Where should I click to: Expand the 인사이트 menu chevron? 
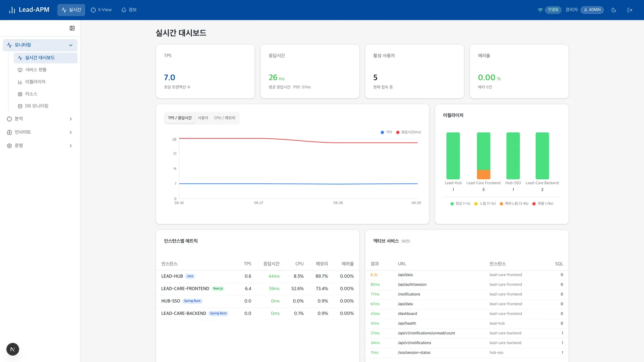tap(71, 132)
